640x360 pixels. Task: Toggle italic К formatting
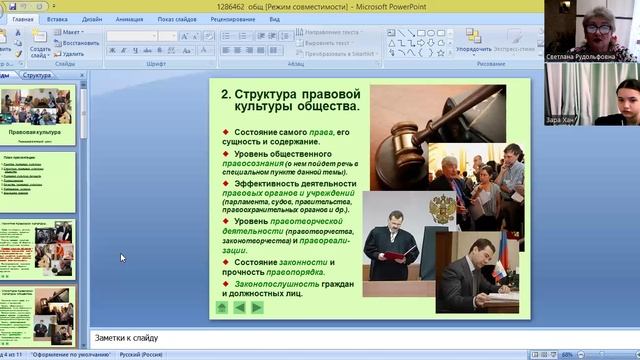pos(124,51)
